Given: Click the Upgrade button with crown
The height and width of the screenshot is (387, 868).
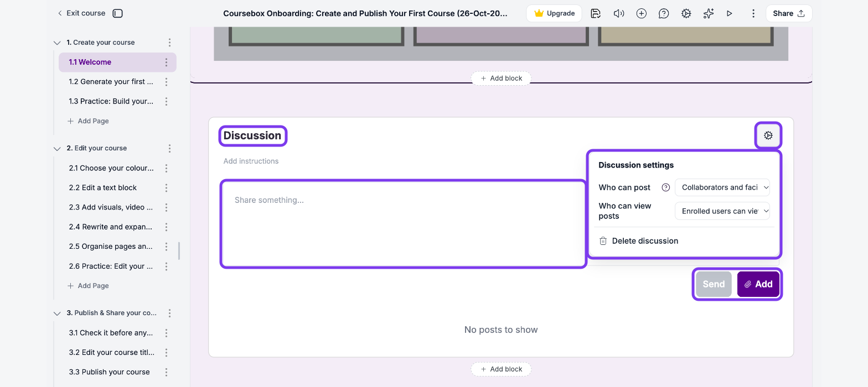Looking at the screenshot, I should 554,13.
